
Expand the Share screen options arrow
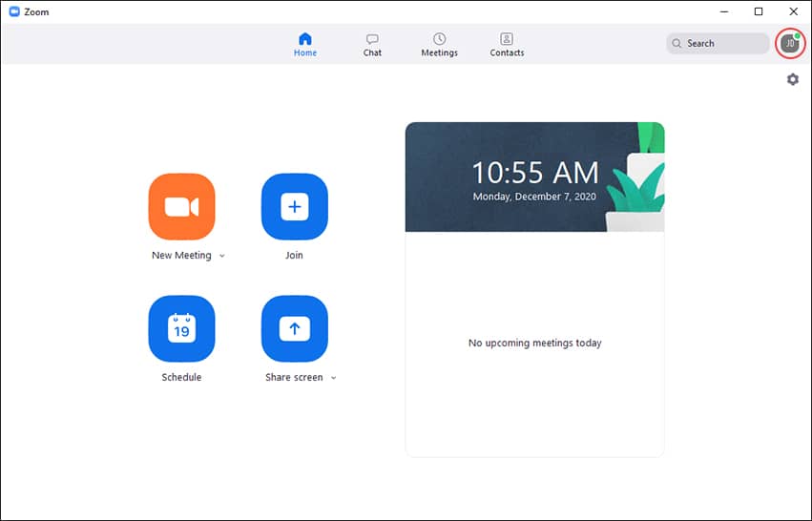(334, 378)
